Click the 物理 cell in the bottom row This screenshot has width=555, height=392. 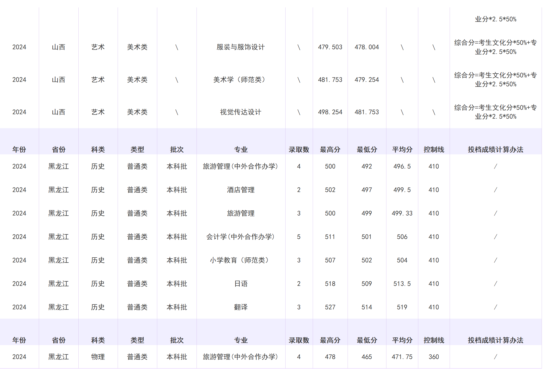tap(98, 356)
